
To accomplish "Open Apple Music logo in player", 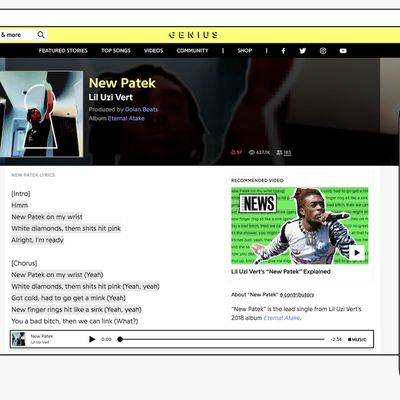I will 357,339.
